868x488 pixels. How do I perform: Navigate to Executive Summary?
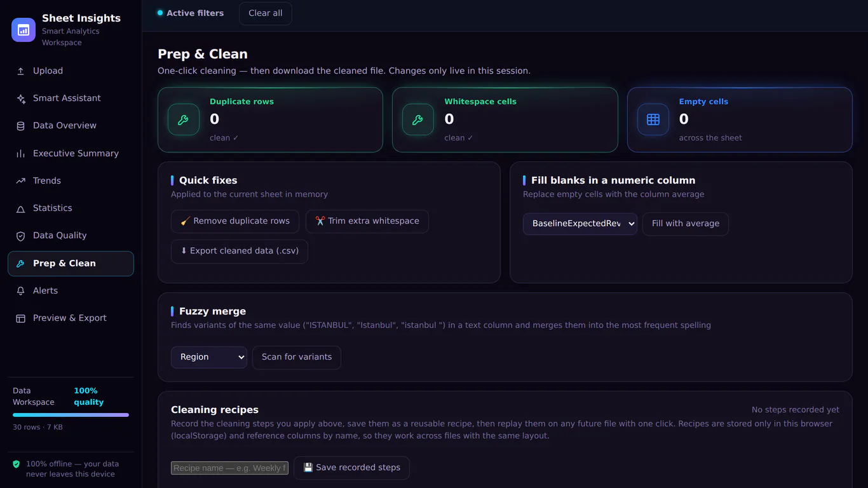tap(71, 154)
